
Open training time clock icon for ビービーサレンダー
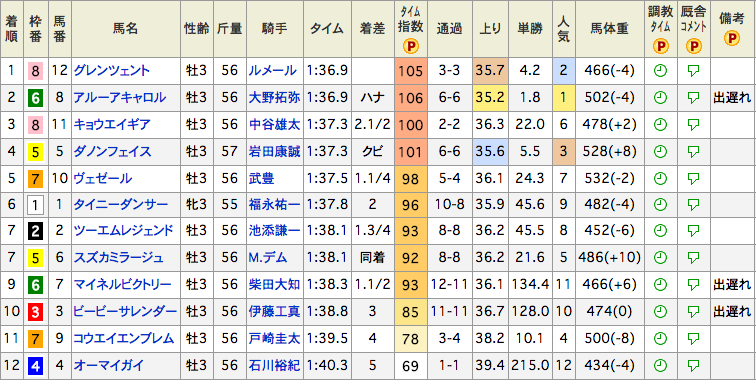(660, 312)
